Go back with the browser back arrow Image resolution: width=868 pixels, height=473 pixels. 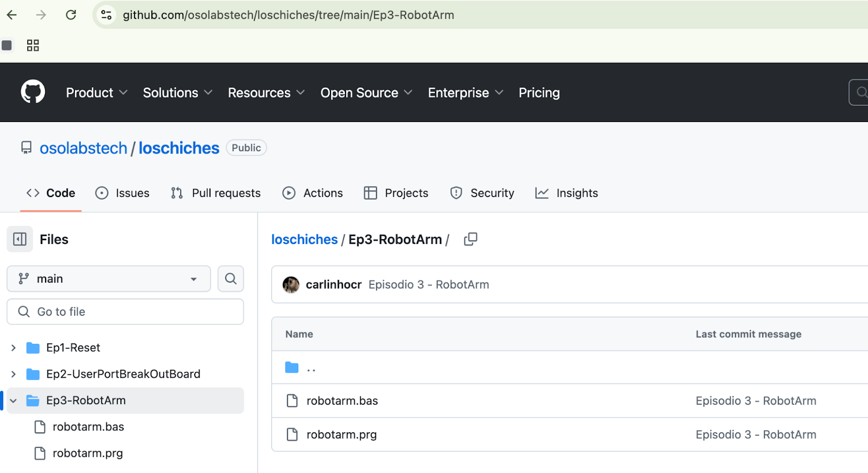point(12,15)
